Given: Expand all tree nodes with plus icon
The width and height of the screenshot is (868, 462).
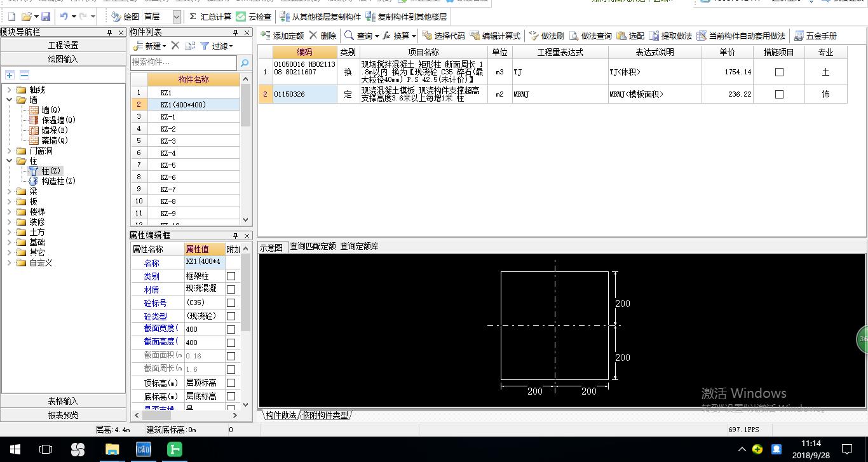Looking at the screenshot, I should point(10,75).
